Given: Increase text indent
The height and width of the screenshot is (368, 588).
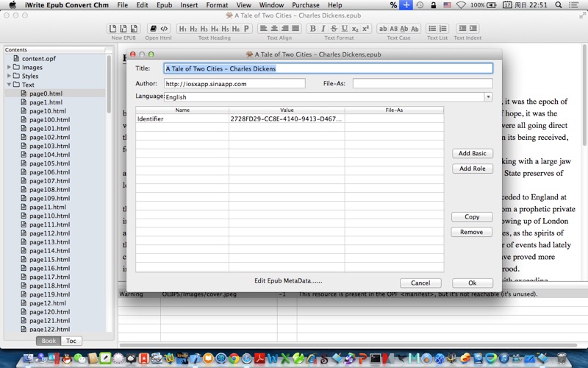Looking at the screenshot, I should pos(473,29).
